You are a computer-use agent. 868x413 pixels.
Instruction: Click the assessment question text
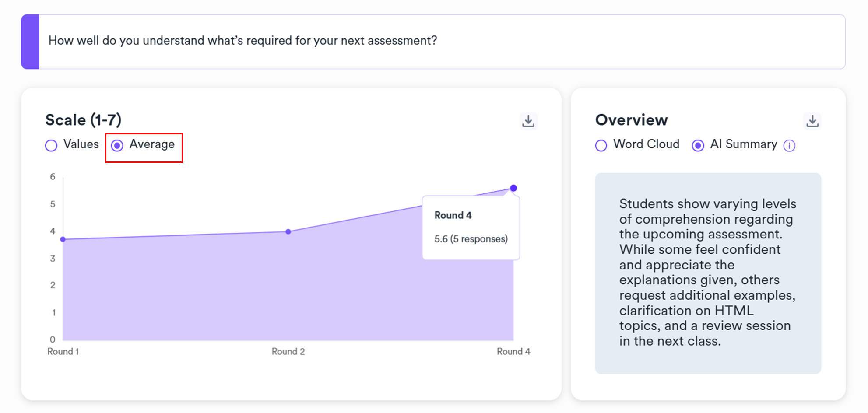tap(242, 41)
